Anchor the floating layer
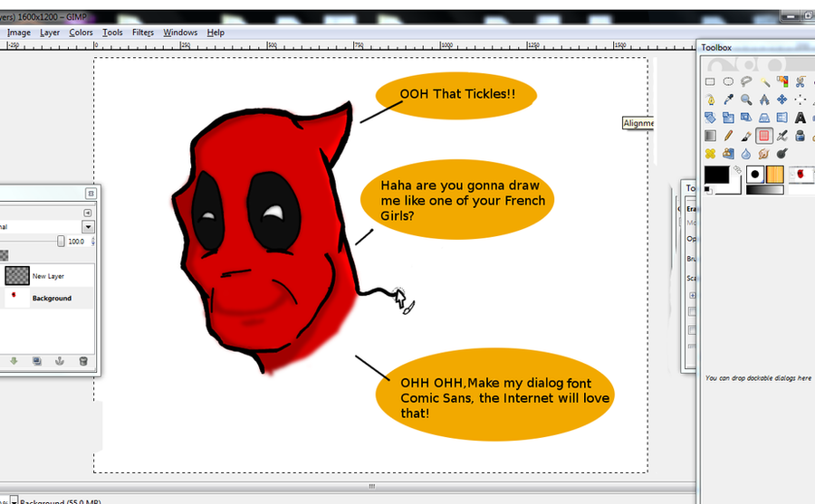815x504 pixels. tap(60, 361)
